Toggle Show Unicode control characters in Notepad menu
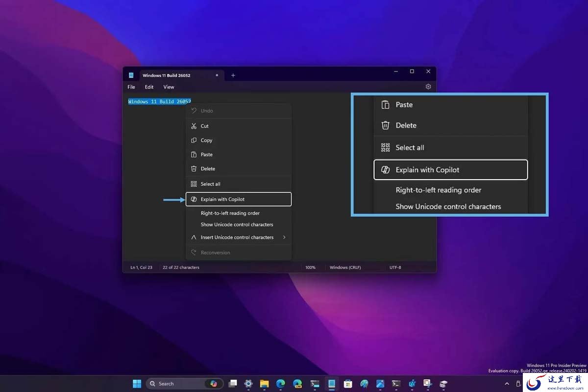Image resolution: width=588 pixels, height=392 pixels. (x=239, y=225)
